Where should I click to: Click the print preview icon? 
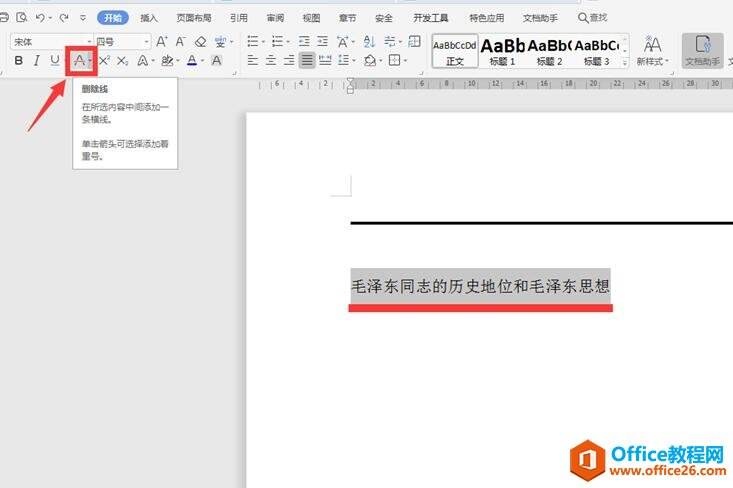click(x=21, y=18)
